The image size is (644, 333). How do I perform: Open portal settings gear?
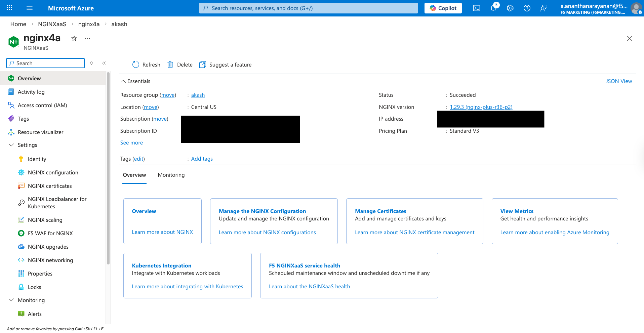tap(510, 8)
